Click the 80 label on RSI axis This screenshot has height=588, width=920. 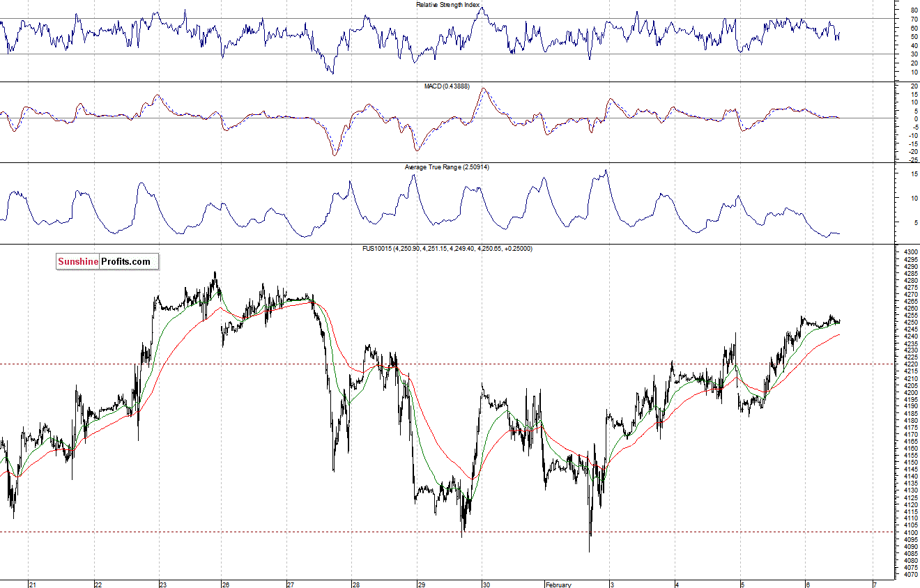point(914,10)
